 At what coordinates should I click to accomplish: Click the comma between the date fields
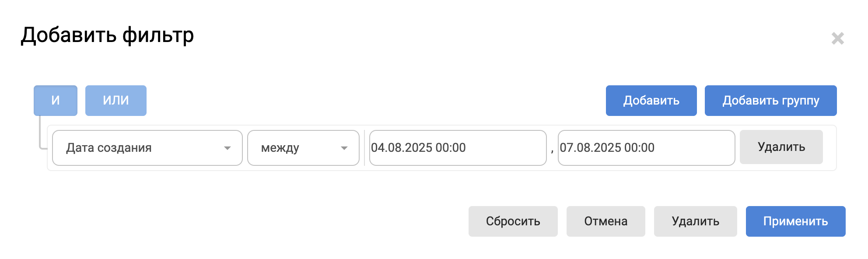(552, 150)
